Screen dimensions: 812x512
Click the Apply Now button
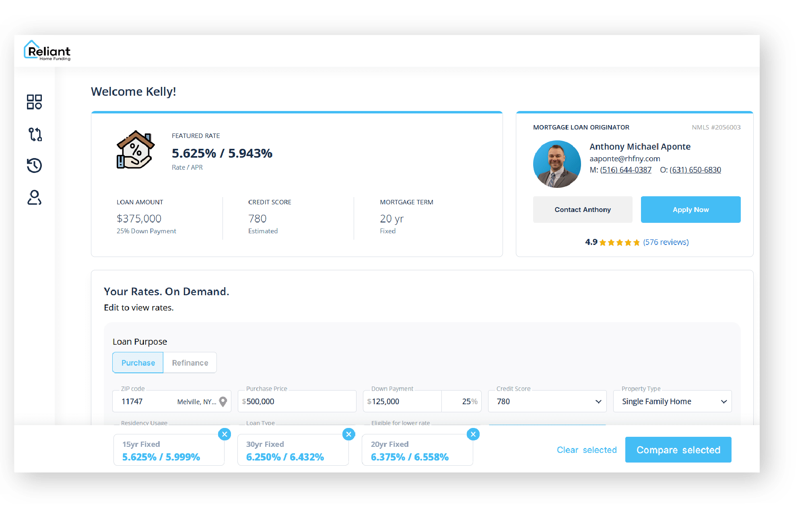690,210
